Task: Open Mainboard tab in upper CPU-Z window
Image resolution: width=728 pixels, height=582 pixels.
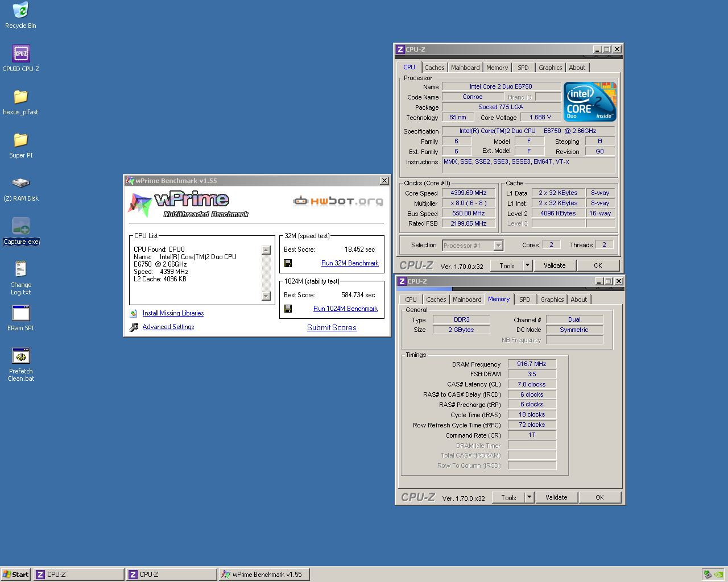Action: pos(465,68)
